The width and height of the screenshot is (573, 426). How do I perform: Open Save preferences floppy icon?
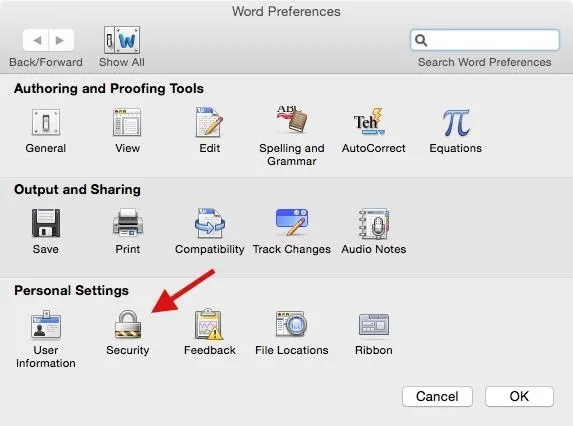[46, 223]
